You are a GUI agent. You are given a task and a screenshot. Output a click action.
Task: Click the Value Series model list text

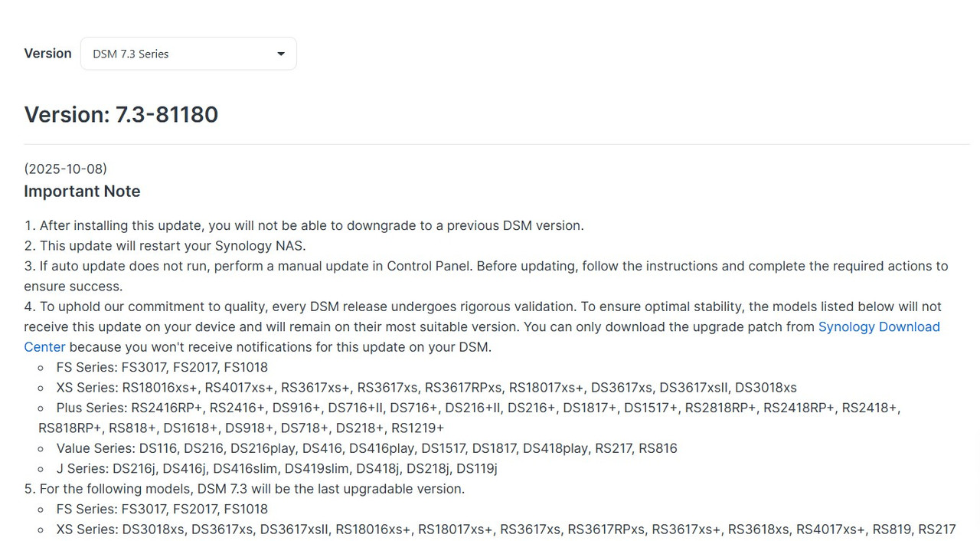[x=408, y=448]
